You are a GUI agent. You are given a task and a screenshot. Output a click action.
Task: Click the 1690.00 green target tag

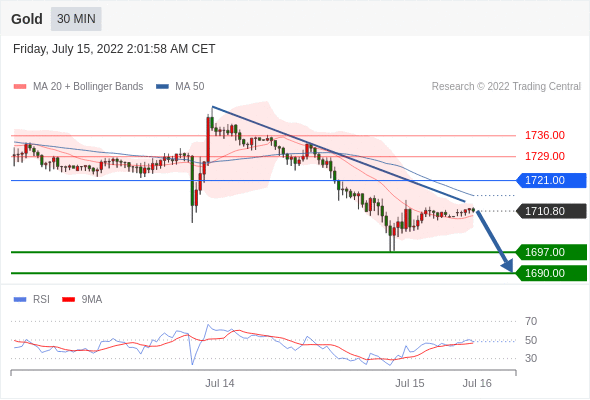coord(551,273)
